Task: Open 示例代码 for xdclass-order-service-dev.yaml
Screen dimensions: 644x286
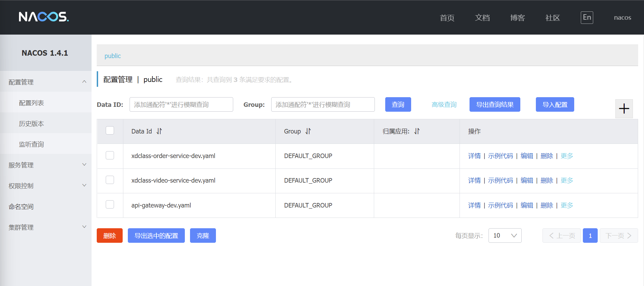Action: [500, 156]
